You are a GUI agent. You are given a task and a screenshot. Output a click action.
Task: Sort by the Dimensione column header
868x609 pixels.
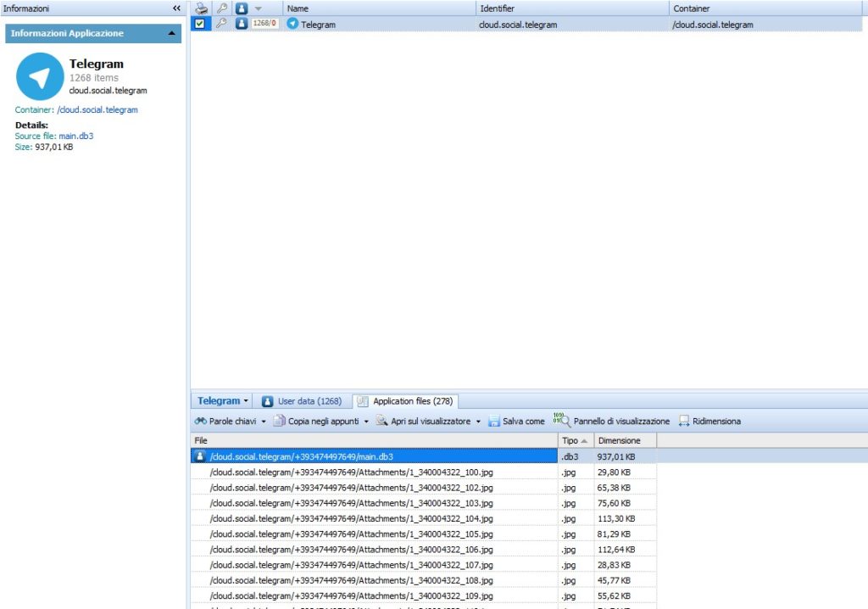626,440
